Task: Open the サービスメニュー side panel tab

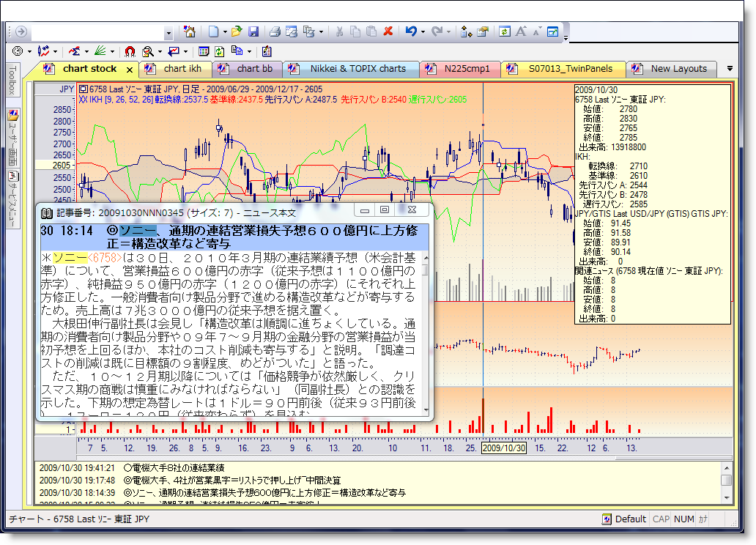Action: tap(13, 199)
